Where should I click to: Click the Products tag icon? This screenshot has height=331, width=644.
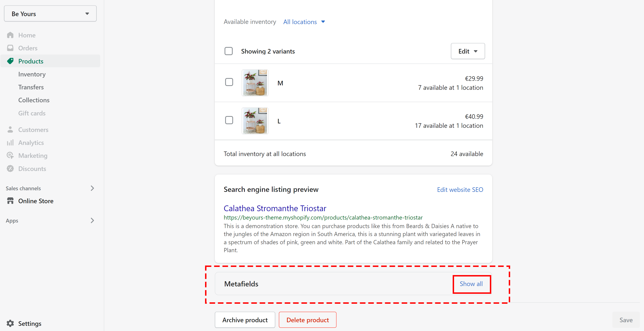(x=10, y=61)
